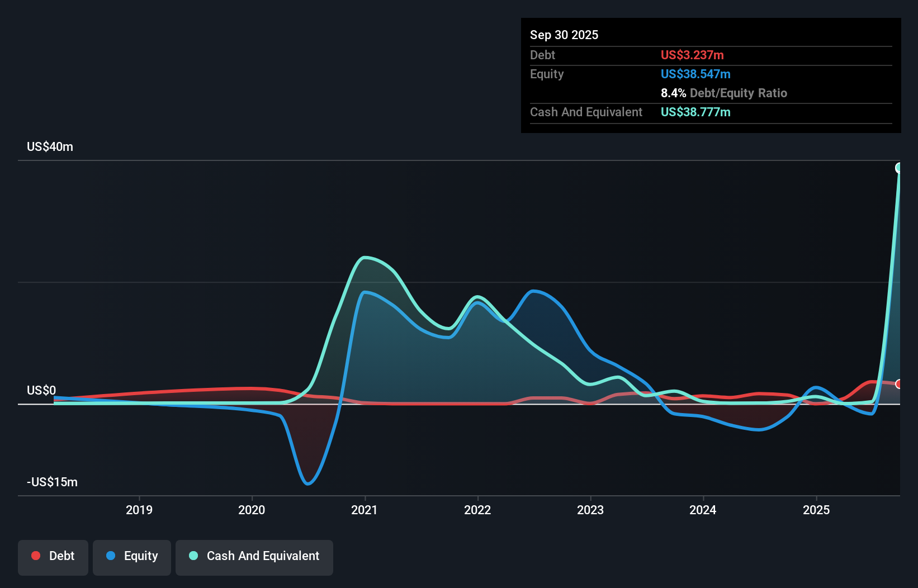Click the red Debt endpoint marker
The width and height of the screenshot is (918, 588).
tap(899, 384)
